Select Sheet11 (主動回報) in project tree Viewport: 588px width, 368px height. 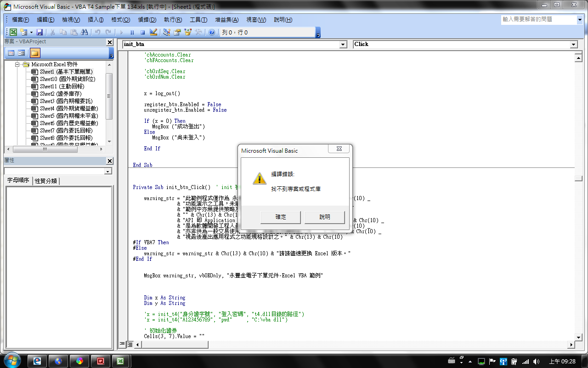tap(62, 86)
